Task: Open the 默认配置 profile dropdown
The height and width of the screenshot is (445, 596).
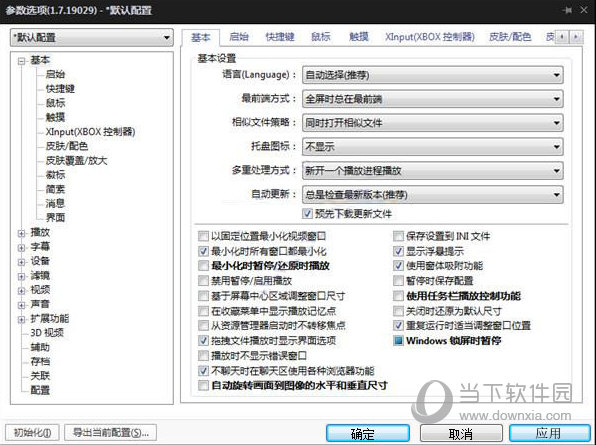Action: pyautogui.click(x=92, y=38)
